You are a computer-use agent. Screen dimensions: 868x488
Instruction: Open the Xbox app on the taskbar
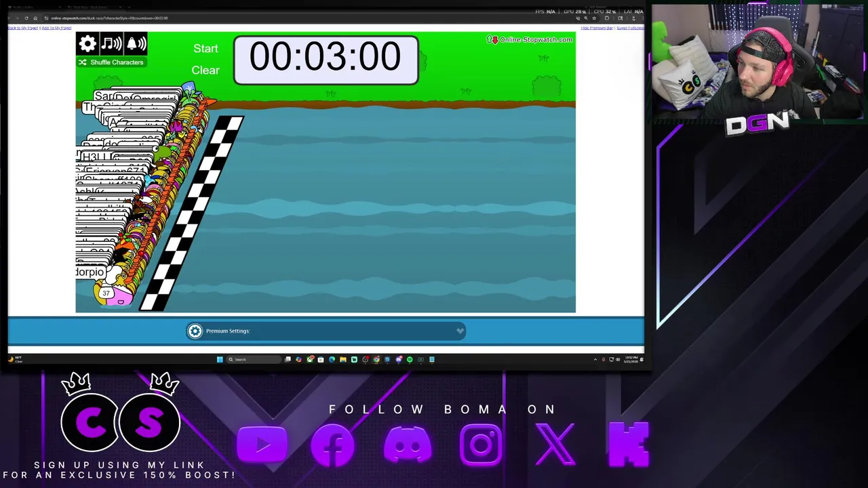point(310,359)
